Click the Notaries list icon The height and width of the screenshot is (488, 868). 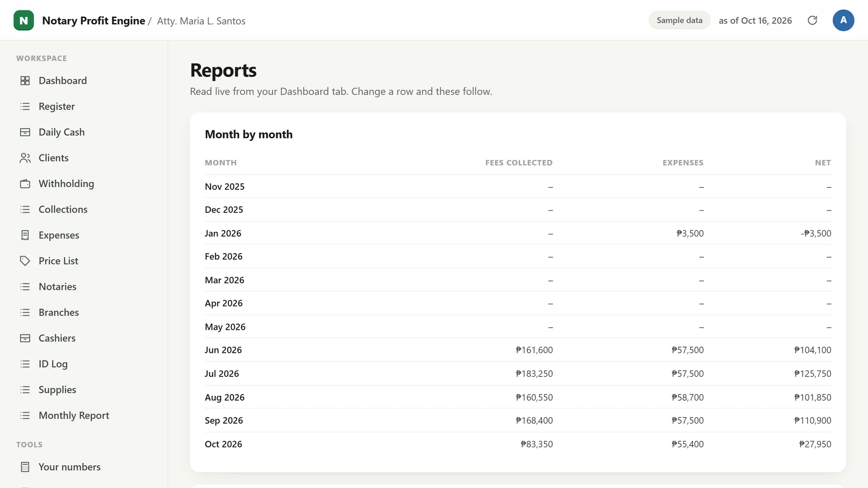click(25, 286)
